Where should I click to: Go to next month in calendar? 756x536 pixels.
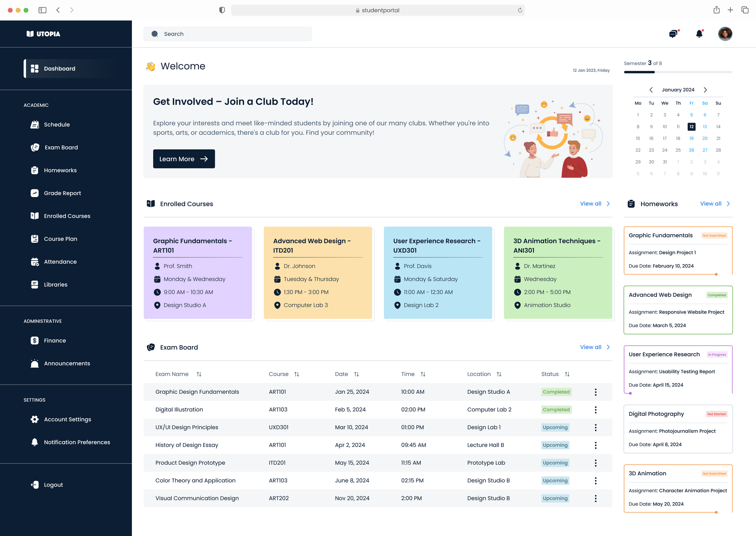tap(705, 90)
